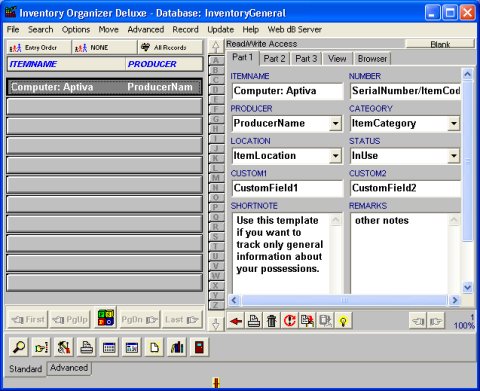Click the colored blocks icon between PgUp and PgDn
480x391 pixels.
[106, 318]
